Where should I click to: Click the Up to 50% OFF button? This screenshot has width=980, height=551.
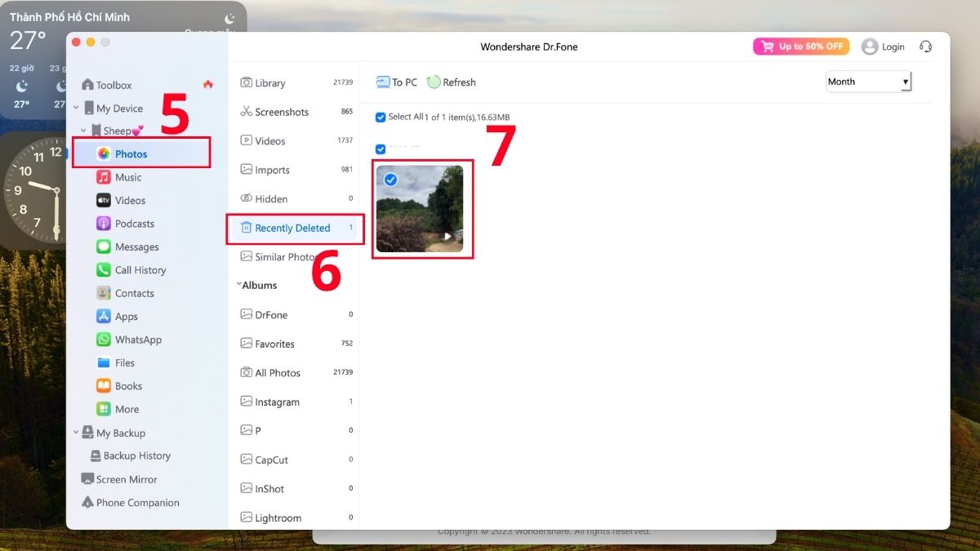[x=801, y=47]
